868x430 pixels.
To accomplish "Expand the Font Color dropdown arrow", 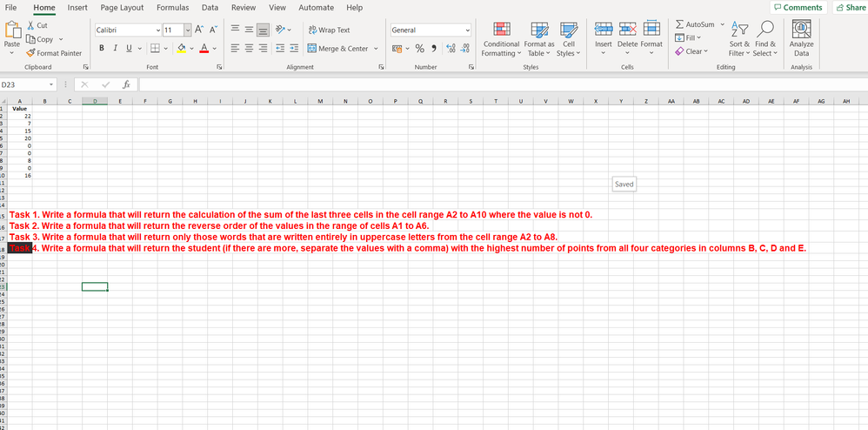I will (x=214, y=49).
